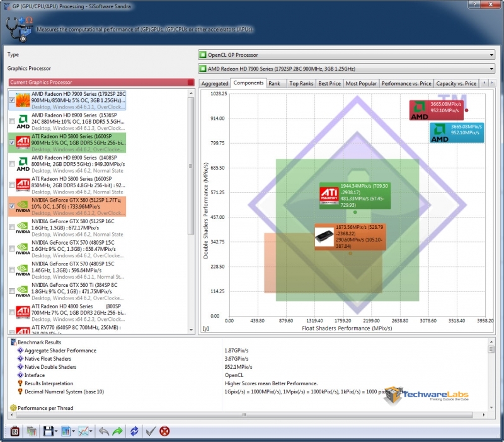Click the bar chart report icon
The width and height of the screenshot is (504, 442).
tap(66, 431)
